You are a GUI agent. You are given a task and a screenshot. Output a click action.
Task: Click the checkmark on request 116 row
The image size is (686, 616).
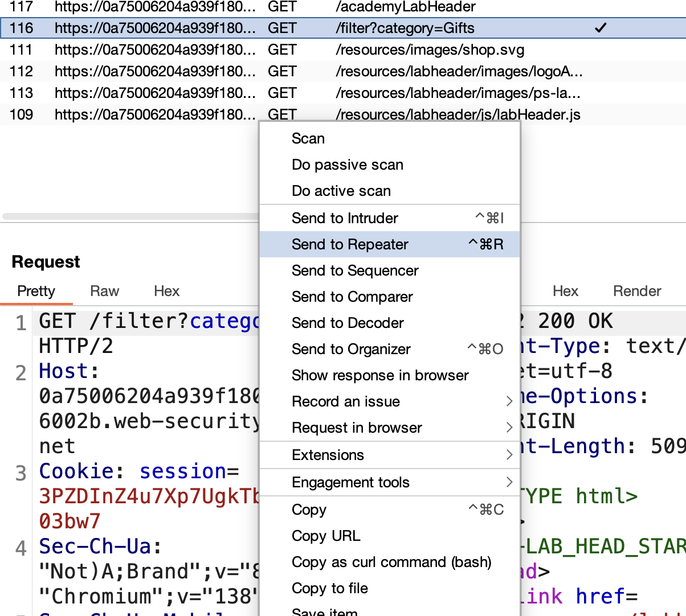pyautogui.click(x=601, y=28)
